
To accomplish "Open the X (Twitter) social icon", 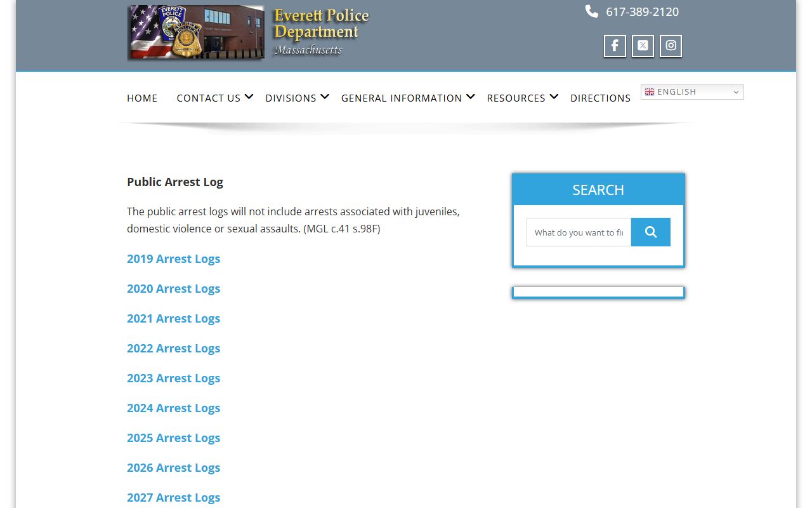I will coord(643,46).
